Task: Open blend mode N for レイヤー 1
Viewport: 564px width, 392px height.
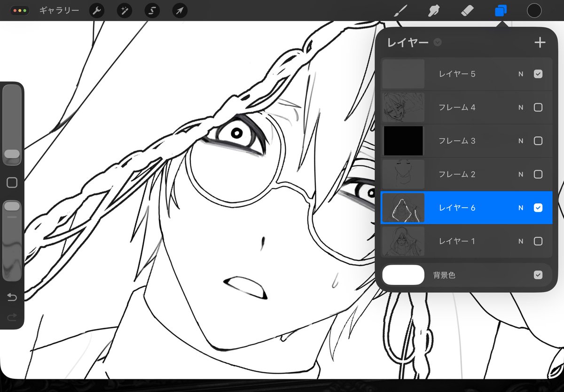Action: tap(521, 241)
